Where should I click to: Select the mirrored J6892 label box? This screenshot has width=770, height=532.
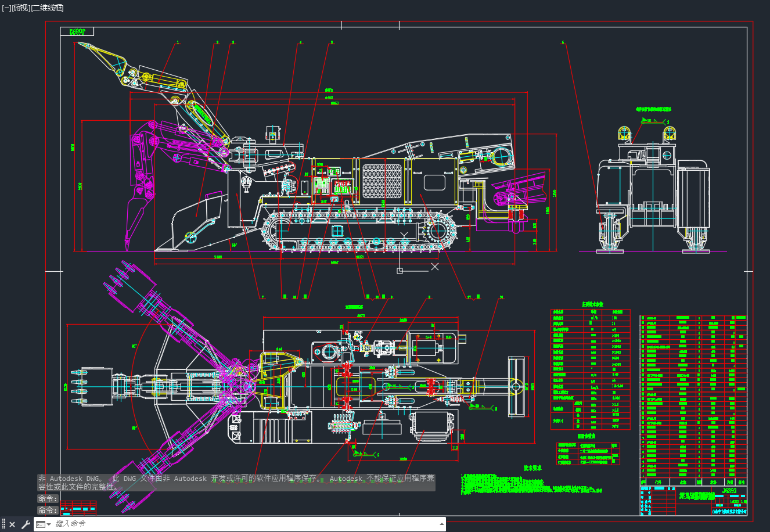click(77, 31)
